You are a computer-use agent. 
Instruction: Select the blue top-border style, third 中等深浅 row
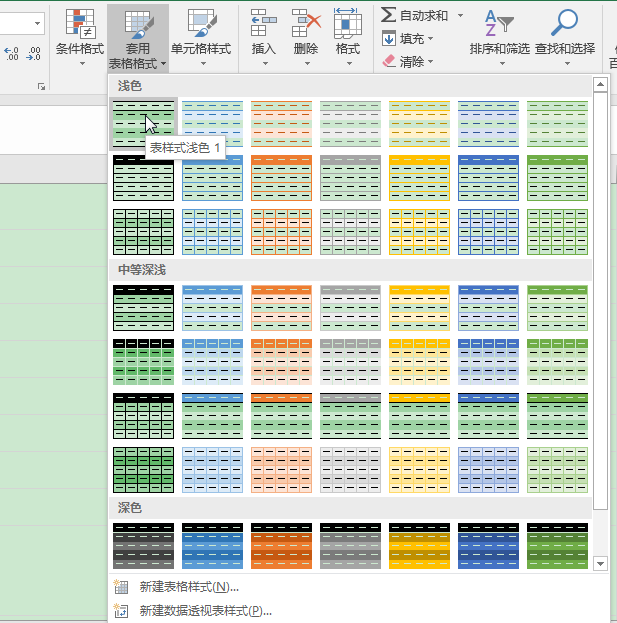[213, 416]
